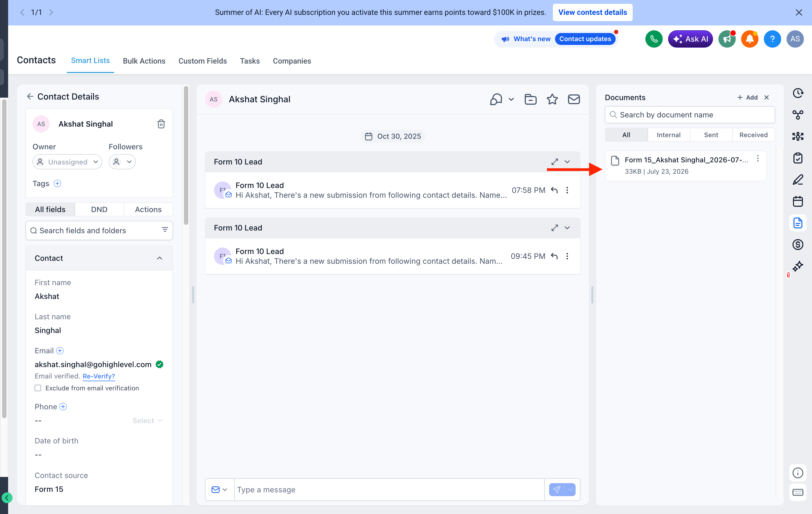This screenshot has height=514, width=812.
Task: Open the Companies tab
Action: click(x=292, y=61)
